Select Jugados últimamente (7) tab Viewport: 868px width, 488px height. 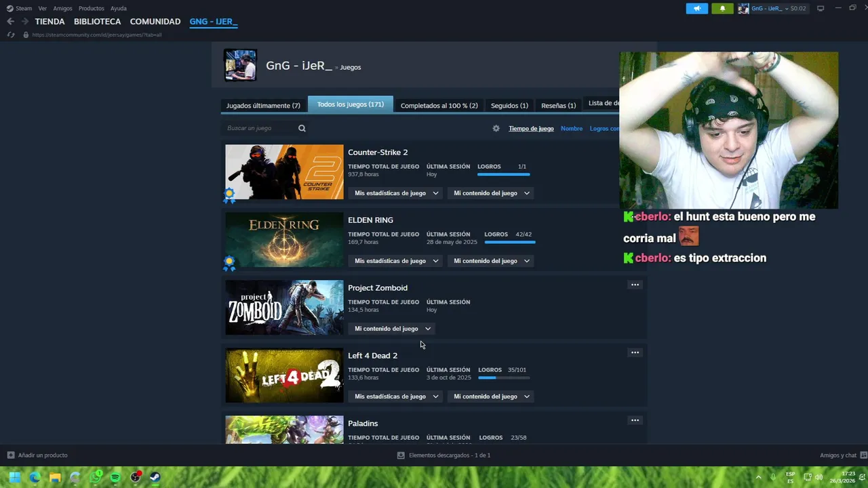coord(263,106)
